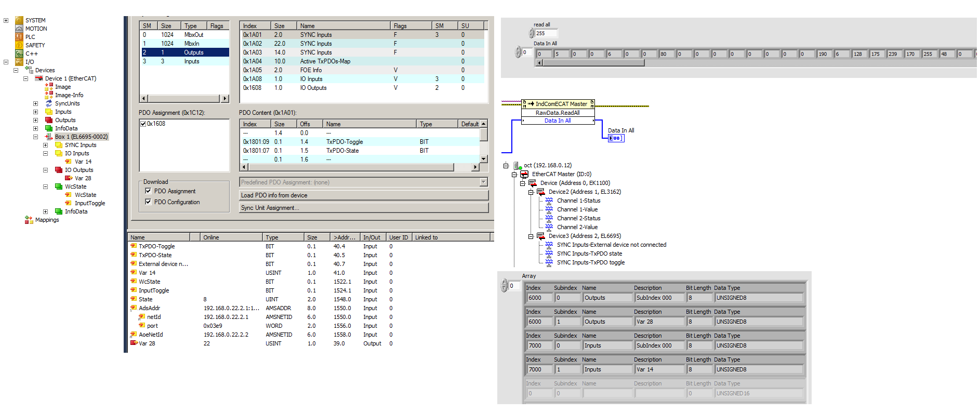The image size is (980, 413).
Task: Step the Array index control
Action: click(504, 286)
